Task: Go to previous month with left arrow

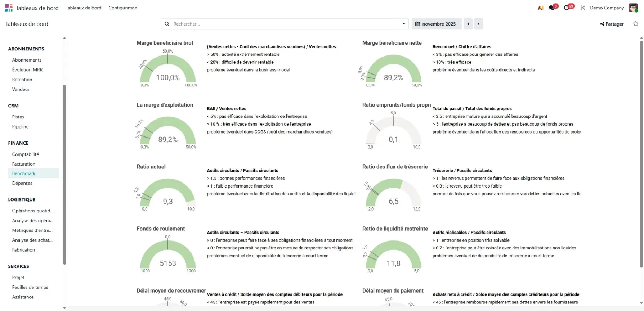Action: point(468,24)
